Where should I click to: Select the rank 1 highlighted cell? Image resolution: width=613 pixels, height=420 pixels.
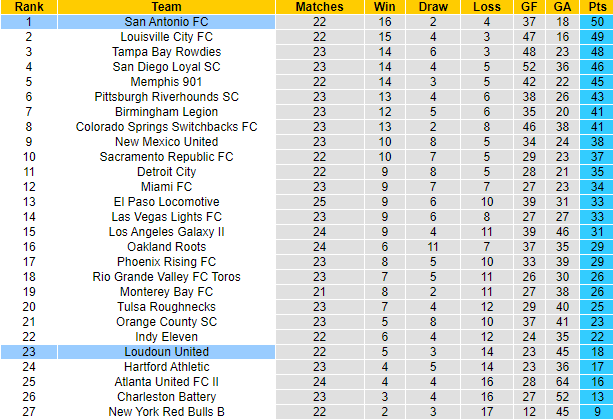(x=28, y=21)
